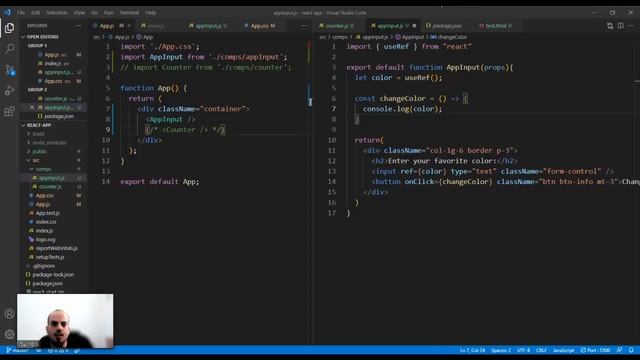
Task: Open the Run and Debug view
Action: coord(9,90)
